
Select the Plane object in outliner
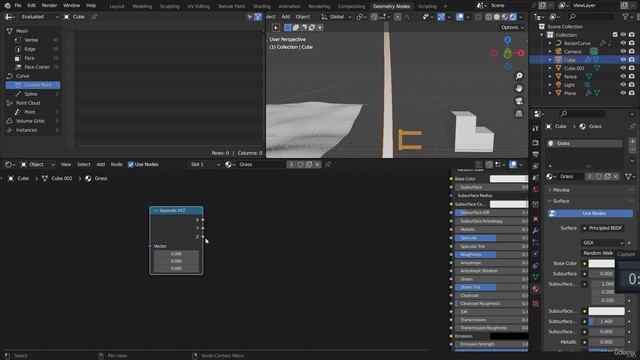tap(570, 93)
